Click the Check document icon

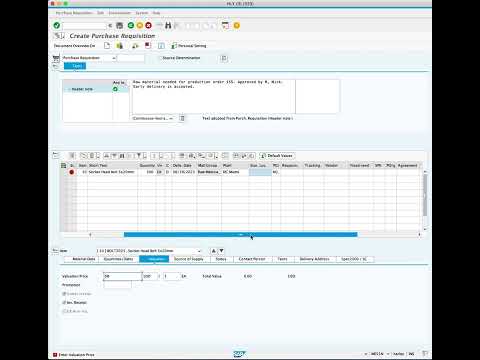coord(135,46)
